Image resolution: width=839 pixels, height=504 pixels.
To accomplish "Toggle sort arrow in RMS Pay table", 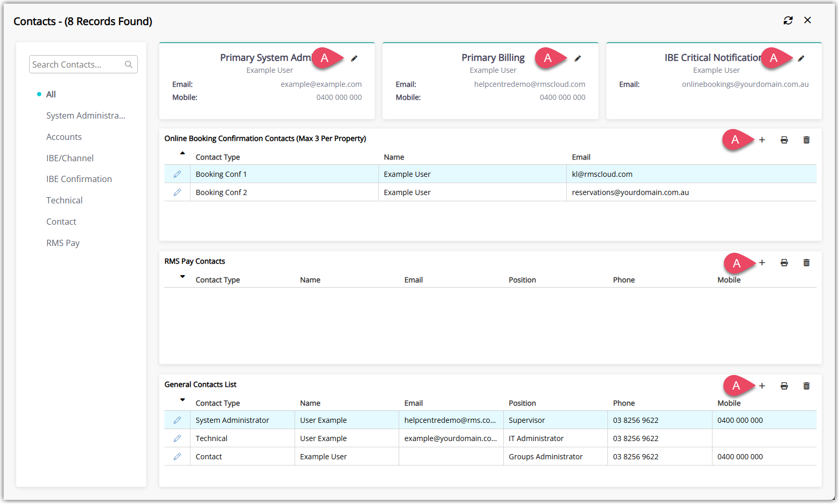I will 182,277.
